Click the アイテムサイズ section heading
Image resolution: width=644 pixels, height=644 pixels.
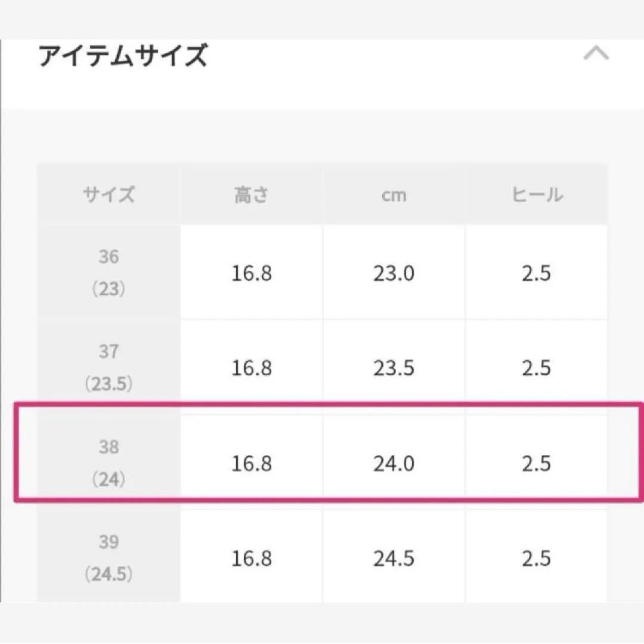123,56
